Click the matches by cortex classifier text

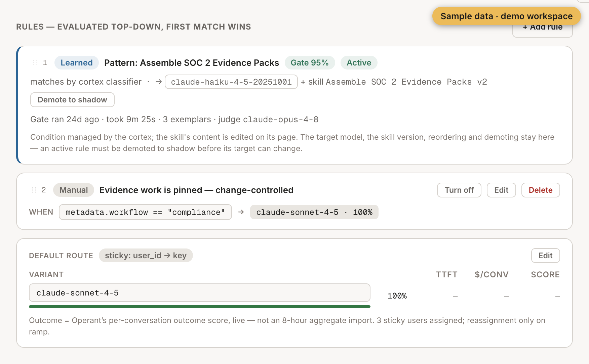click(x=86, y=82)
